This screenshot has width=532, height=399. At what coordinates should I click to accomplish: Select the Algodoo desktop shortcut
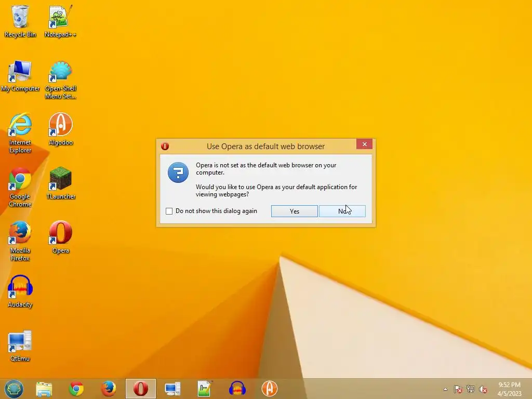click(60, 129)
